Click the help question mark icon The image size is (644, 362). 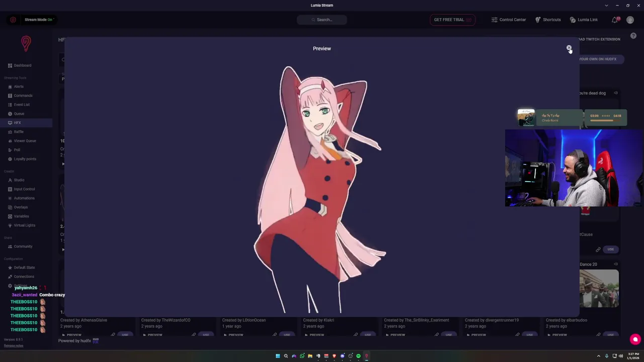(x=633, y=36)
